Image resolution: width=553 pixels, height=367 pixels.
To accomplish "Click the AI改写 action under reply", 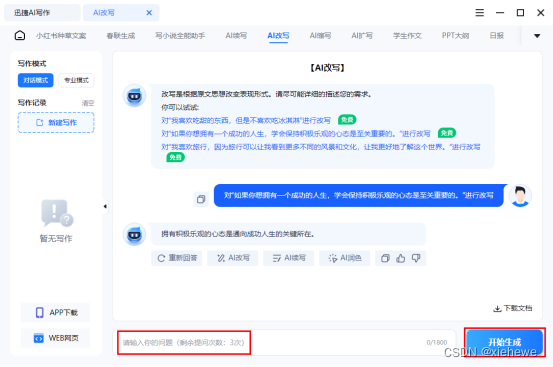I will pyautogui.click(x=233, y=258).
